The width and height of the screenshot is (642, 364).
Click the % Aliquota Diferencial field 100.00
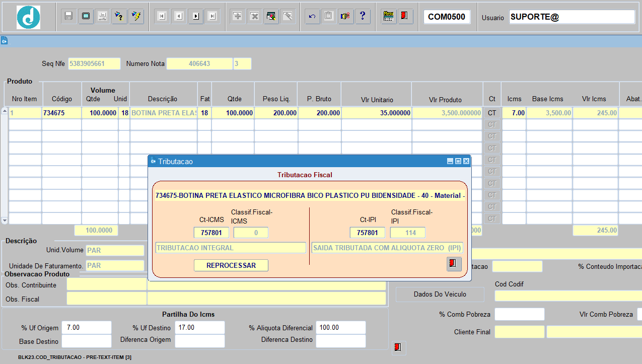(x=341, y=327)
